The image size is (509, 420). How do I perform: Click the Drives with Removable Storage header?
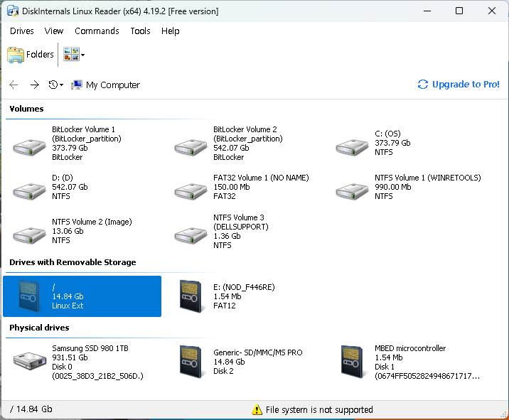pos(73,262)
